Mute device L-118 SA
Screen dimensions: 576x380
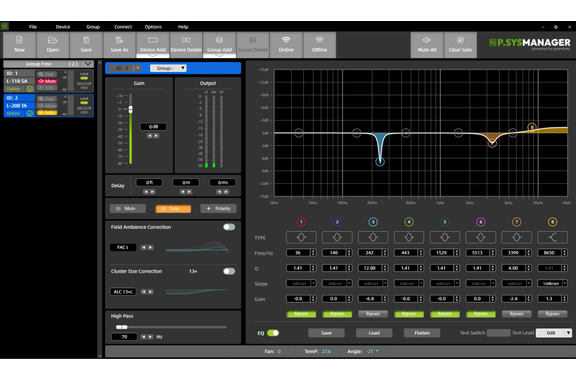(x=47, y=81)
